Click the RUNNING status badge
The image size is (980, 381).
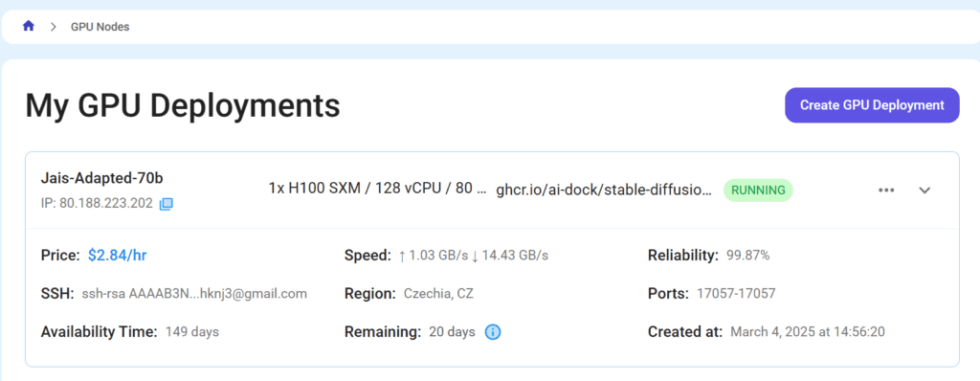758,190
